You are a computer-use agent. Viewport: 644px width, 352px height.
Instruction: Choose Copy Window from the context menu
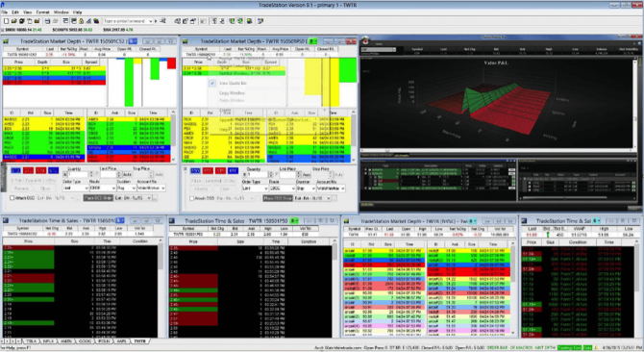click(x=232, y=93)
